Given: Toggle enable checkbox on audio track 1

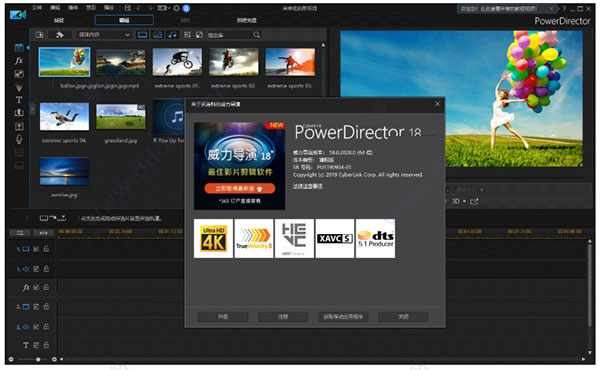Looking at the screenshot, I should (36, 269).
